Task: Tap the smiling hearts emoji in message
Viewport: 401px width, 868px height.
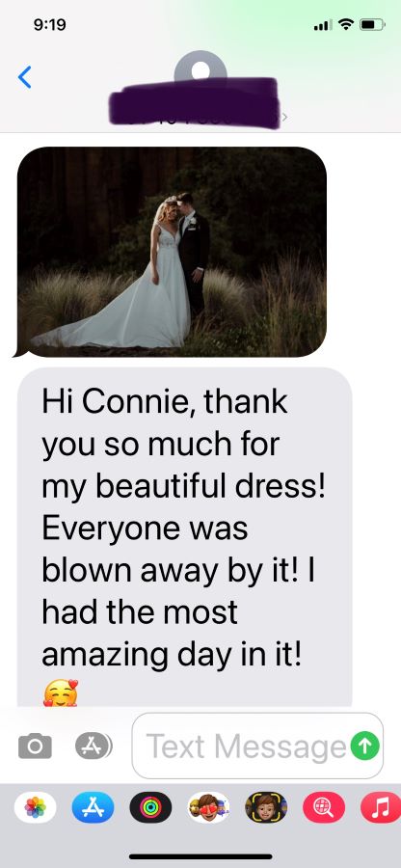Action: (x=61, y=693)
